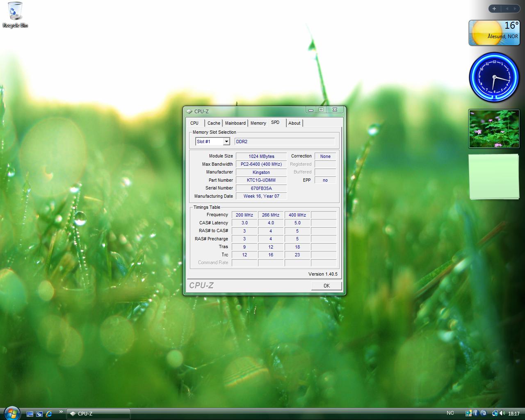Click the EPP value 'no'
This screenshot has height=420, width=525.
tap(325, 180)
